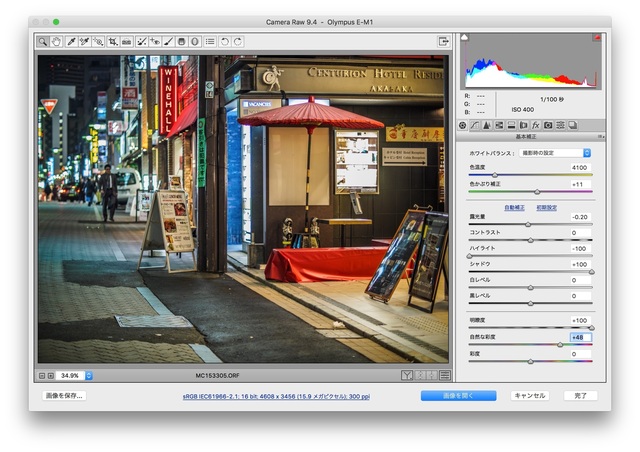The image size is (640, 452).
Task: Select the White Balance eyedropper tool
Action: click(71, 41)
